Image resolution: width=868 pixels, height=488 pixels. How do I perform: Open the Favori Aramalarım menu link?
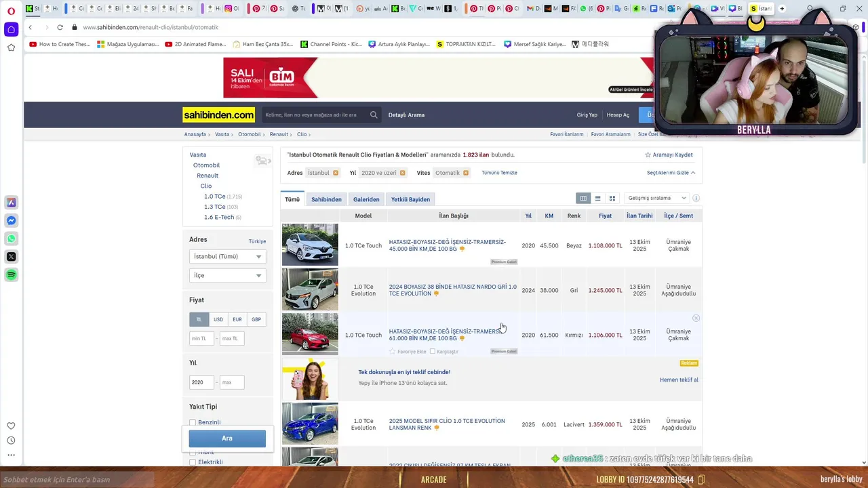pos(611,134)
